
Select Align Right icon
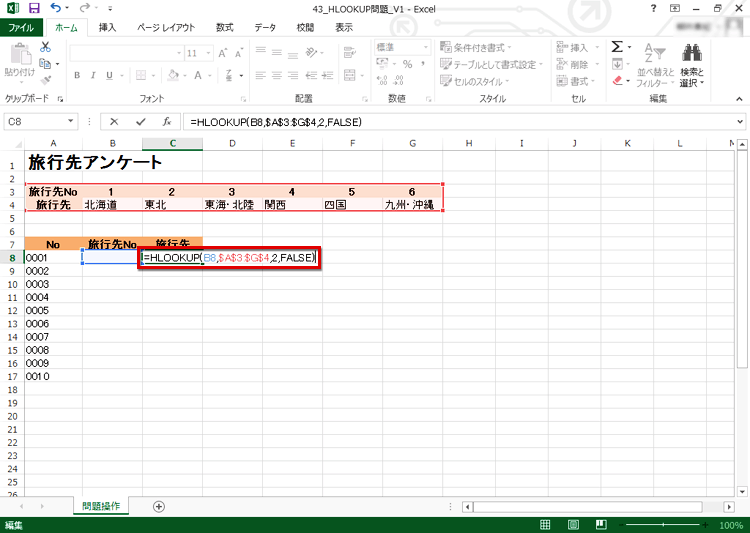pos(293,75)
